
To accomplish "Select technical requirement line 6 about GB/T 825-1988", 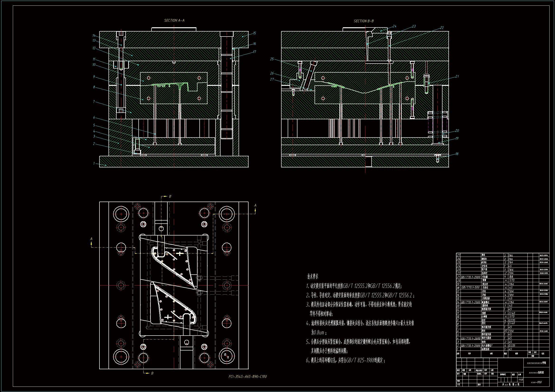I will 345,361.
